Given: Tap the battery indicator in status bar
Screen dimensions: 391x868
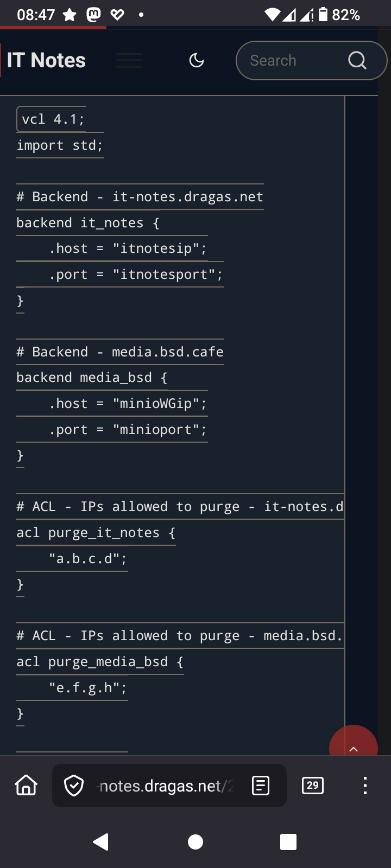Looking at the screenshot, I should point(323,15).
